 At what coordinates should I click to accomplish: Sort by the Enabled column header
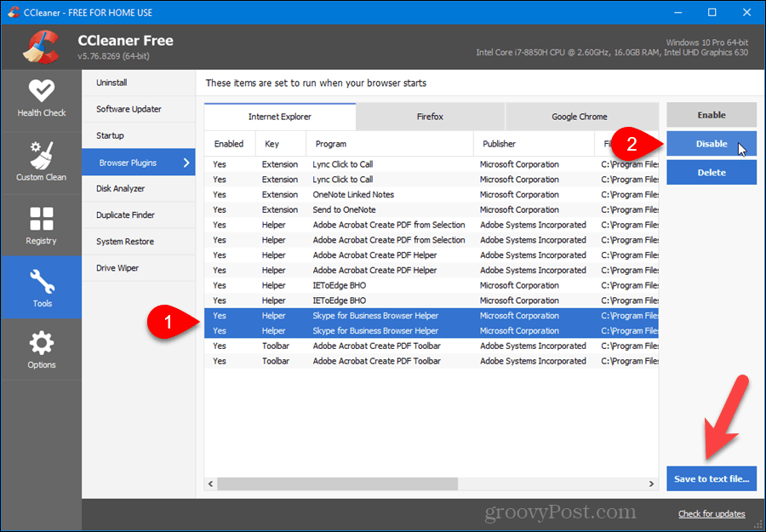(x=230, y=144)
